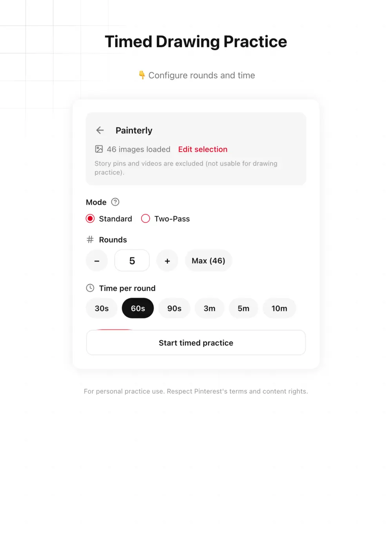Click the hash icon beside Rounds

click(x=90, y=239)
